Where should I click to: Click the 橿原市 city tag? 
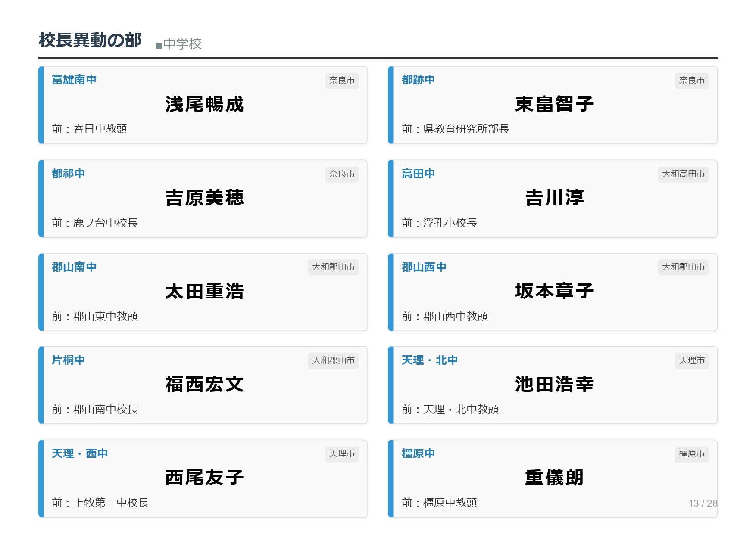(x=691, y=454)
